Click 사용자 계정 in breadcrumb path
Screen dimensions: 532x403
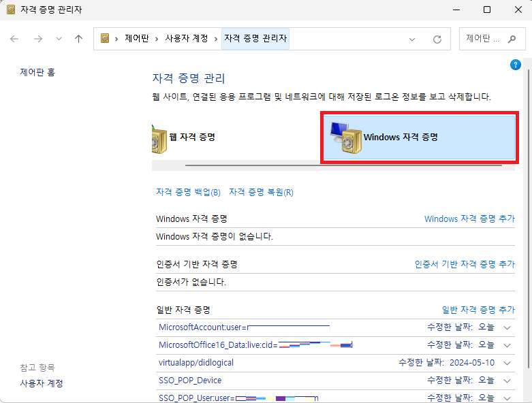[187, 38]
